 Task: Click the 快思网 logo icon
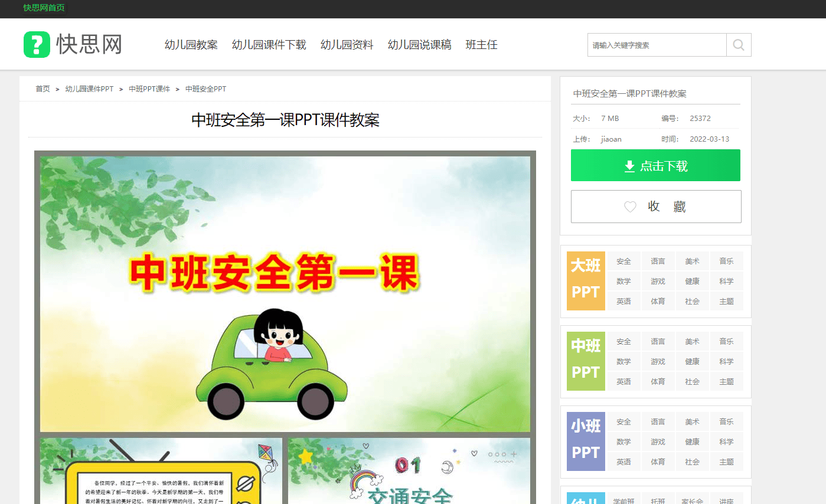click(37, 44)
